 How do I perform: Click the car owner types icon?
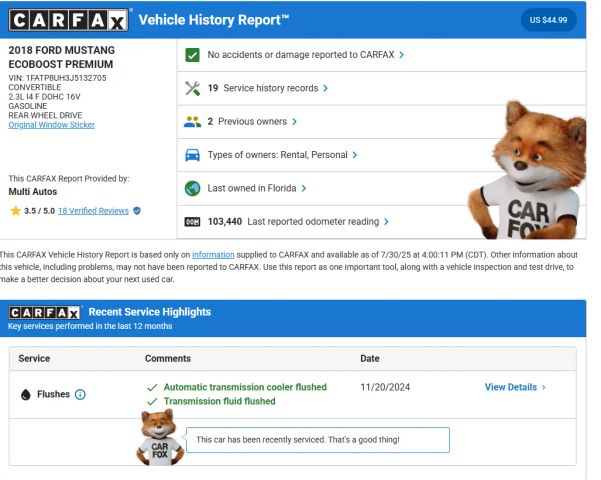[193, 155]
